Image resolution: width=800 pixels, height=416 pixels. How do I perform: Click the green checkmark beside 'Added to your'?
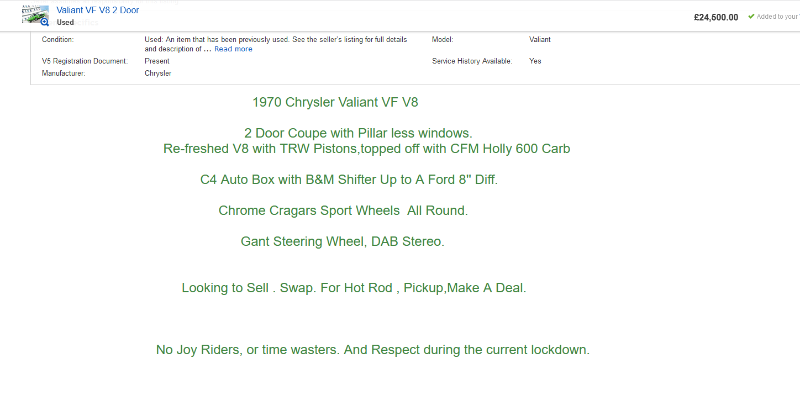(751, 16)
